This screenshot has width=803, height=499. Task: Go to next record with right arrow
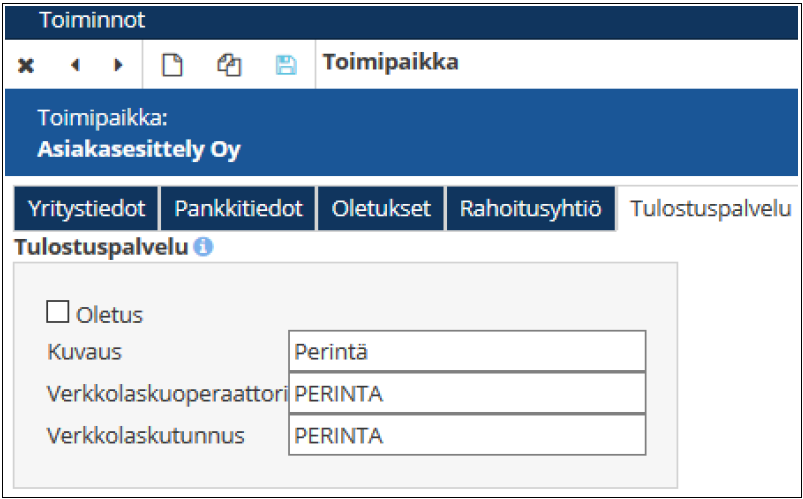click(118, 66)
